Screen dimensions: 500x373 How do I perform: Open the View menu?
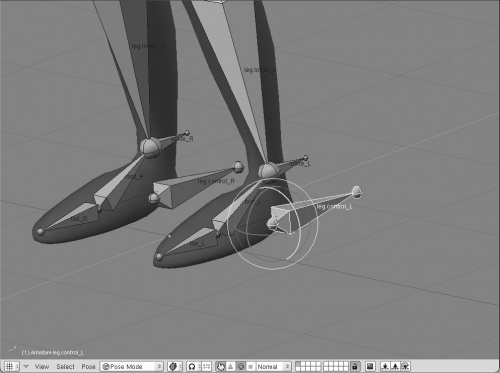click(x=42, y=366)
